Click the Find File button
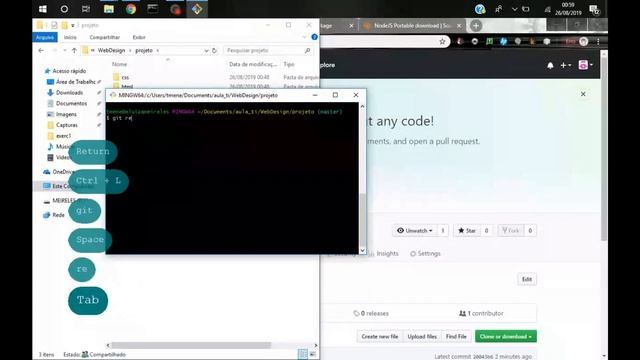This screenshot has height=360, width=640. coord(456,336)
